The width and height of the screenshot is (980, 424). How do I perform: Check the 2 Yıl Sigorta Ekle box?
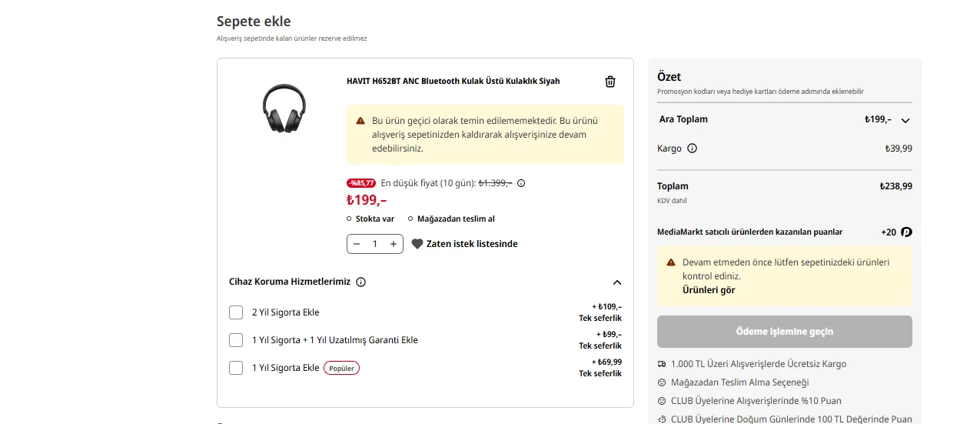point(236,312)
